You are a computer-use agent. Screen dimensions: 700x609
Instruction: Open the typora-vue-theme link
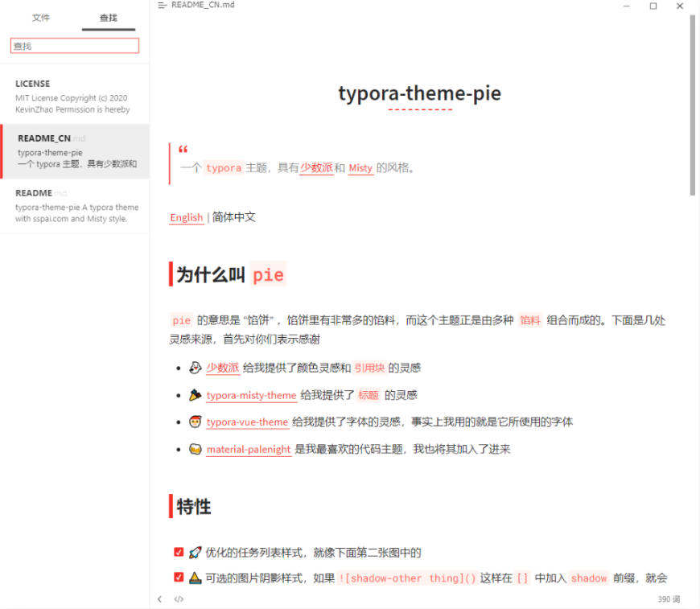pyautogui.click(x=247, y=422)
